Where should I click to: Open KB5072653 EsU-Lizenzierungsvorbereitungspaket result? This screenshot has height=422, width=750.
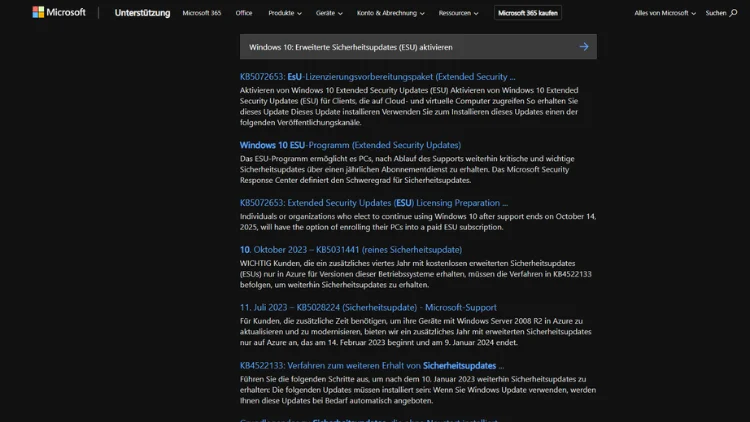tap(377, 77)
